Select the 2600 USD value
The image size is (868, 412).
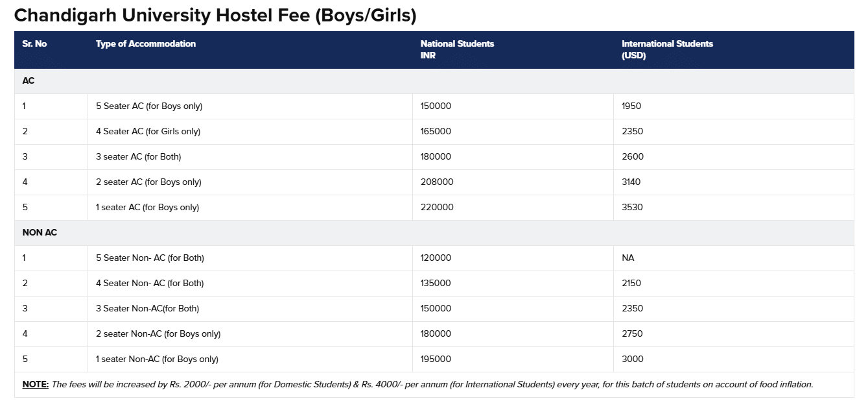[633, 156]
